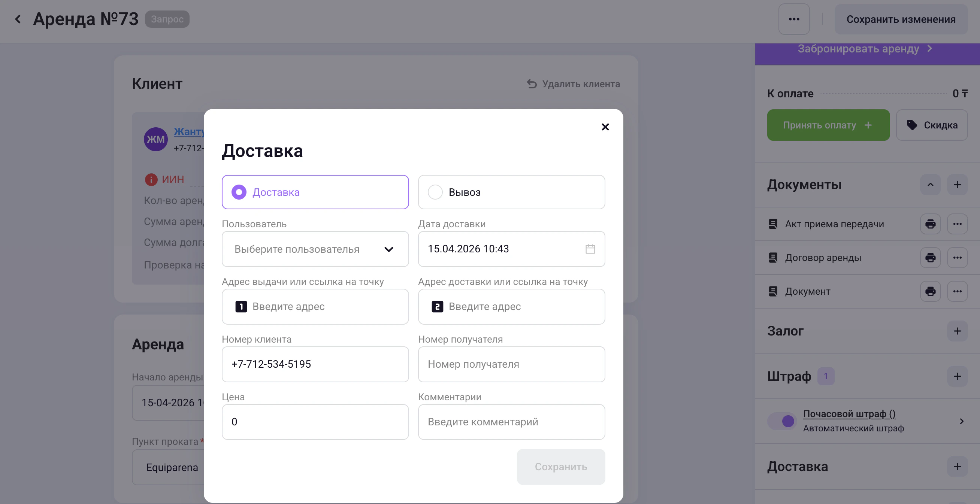The image size is (980, 504).
Task: Click the printer icon for Акт приема передачи
Action: [930, 224]
